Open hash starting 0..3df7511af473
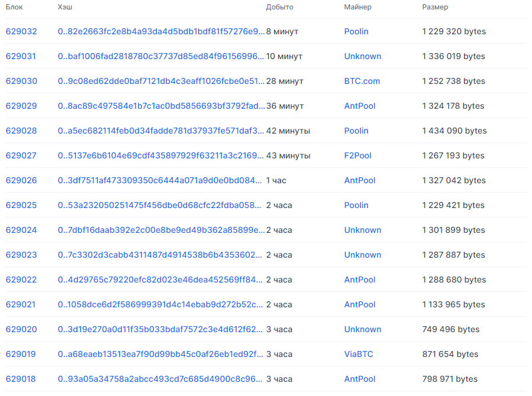This screenshot has height=396, width=532. 160,180
